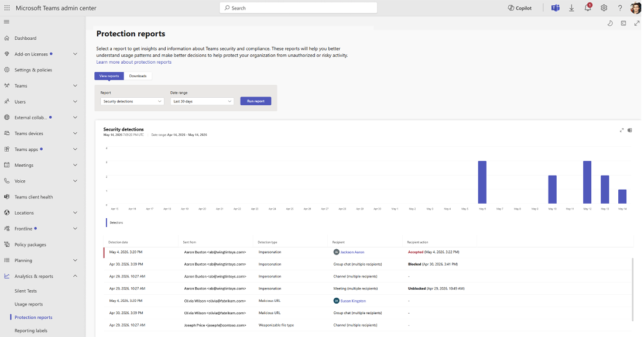The height and width of the screenshot is (337, 644).
Task: Expand the External collab section chevron
Action: (x=75, y=118)
